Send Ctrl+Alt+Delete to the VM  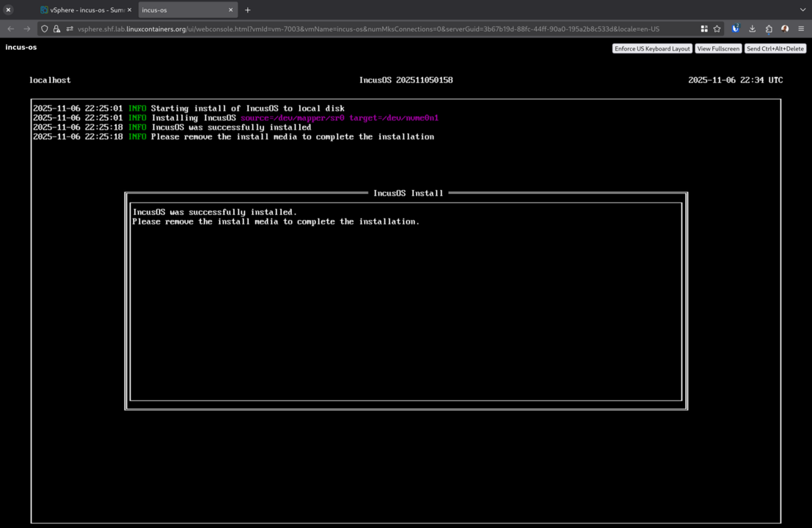[775, 48]
